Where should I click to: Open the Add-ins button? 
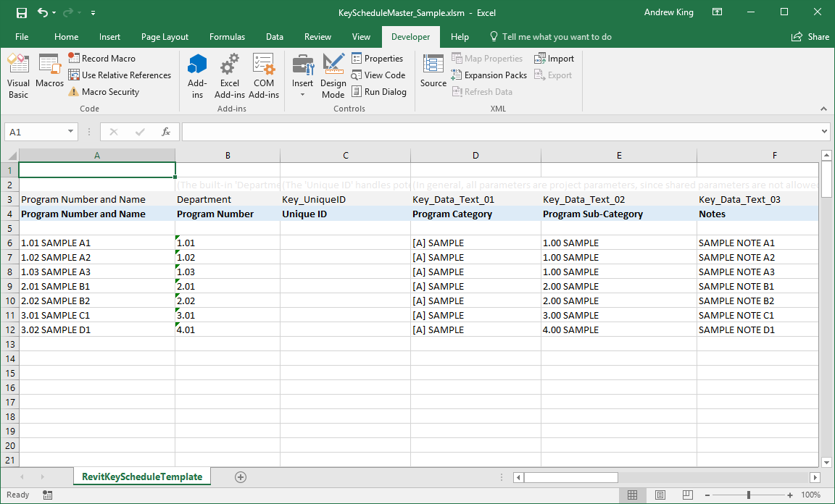pyautogui.click(x=197, y=76)
